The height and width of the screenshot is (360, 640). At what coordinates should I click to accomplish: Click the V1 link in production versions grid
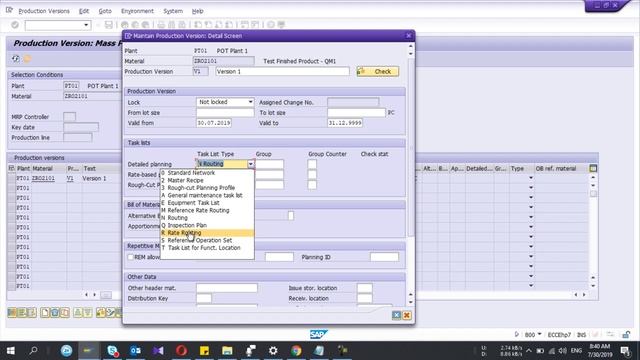70,178
